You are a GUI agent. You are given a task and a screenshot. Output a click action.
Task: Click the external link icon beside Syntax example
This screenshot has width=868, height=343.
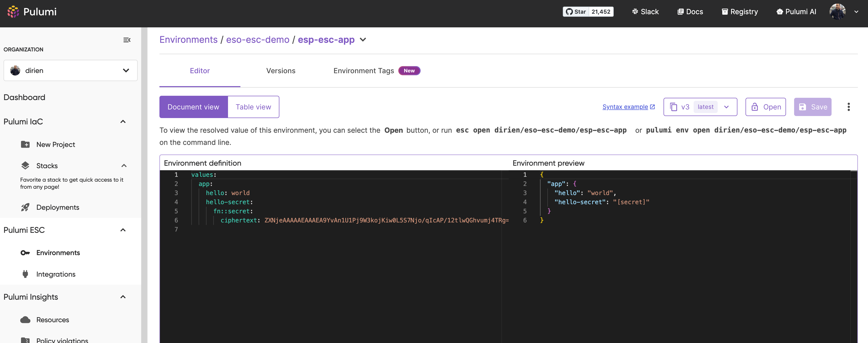coord(652,107)
